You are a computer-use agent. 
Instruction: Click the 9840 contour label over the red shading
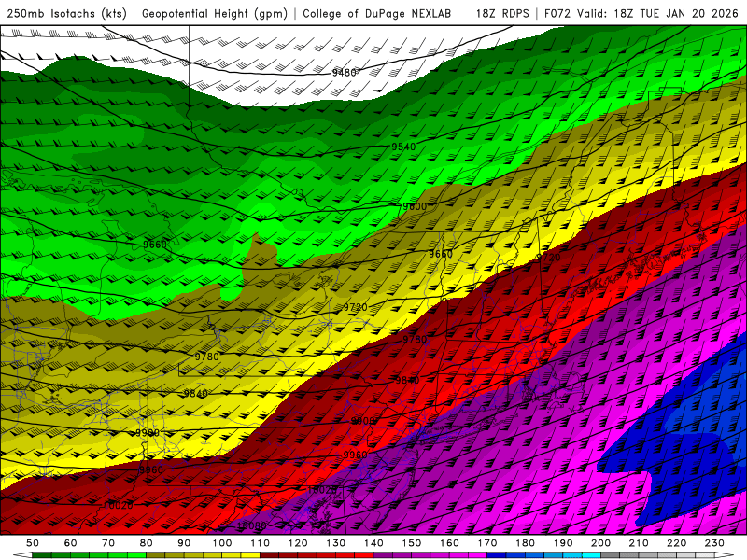tap(407, 380)
